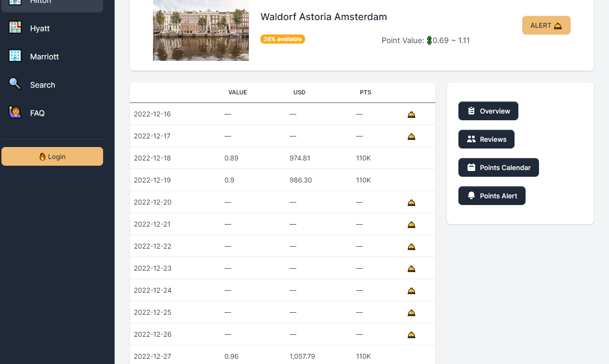Go to Search in the sidebar
Image resolution: width=609 pixels, height=364 pixels.
coord(52,85)
